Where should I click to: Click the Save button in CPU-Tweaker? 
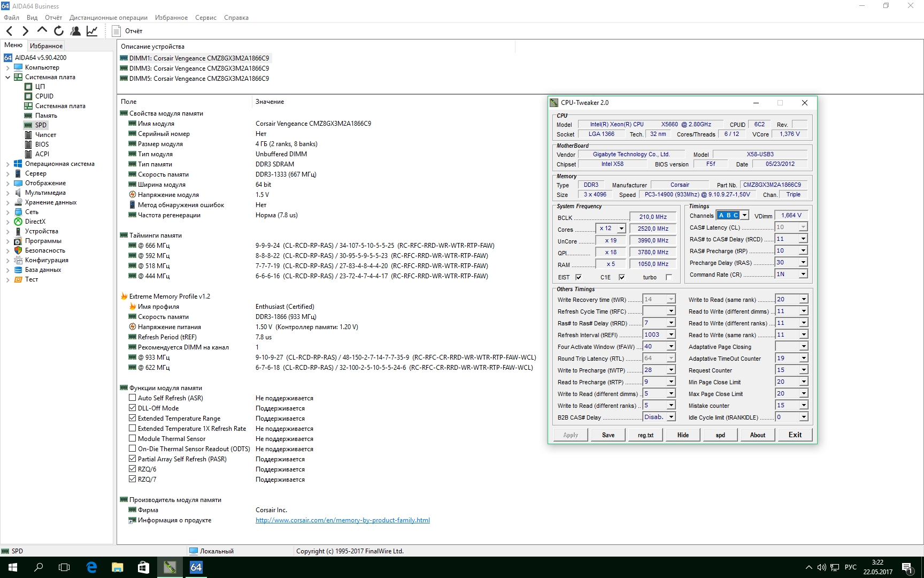pyautogui.click(x=608, y=435)
